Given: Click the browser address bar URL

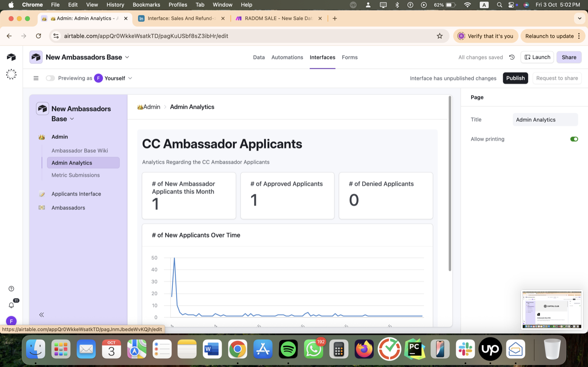Looking at the screenshot, I should tap(146, 36).
